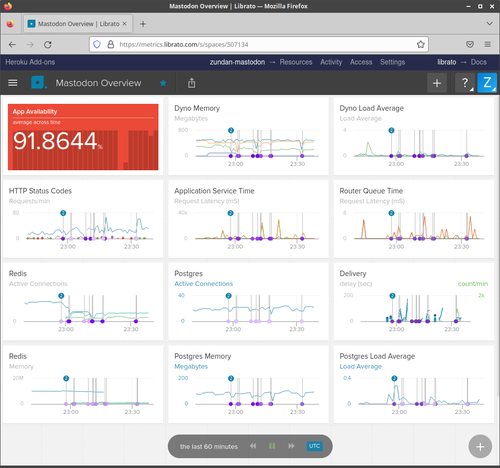Image resolution: width=500 pixels, height=468 pixels.
Task: Click the share space icon
Action: 191,83
